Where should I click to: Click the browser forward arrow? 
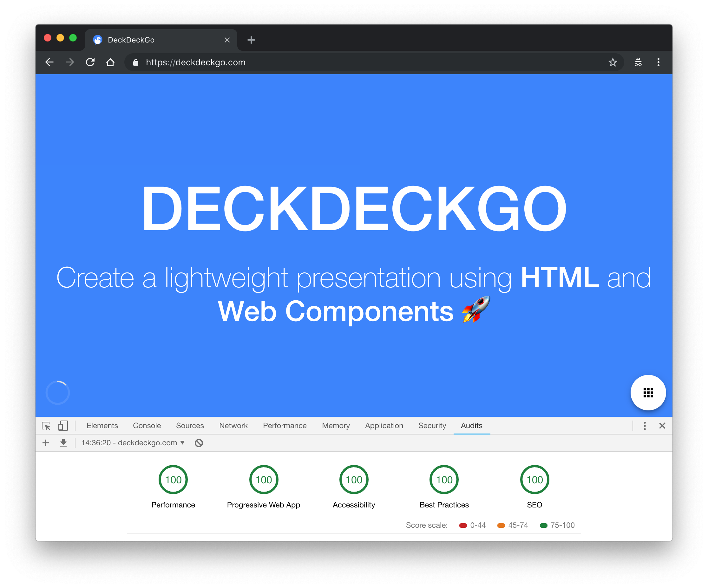tap(70, 62)
